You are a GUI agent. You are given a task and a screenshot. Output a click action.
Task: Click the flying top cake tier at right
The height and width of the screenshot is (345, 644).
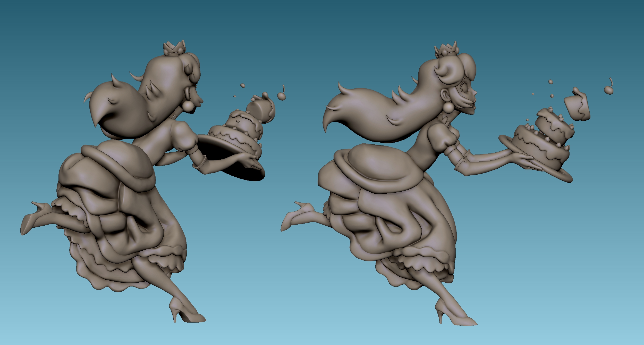[x=578, y=104]
